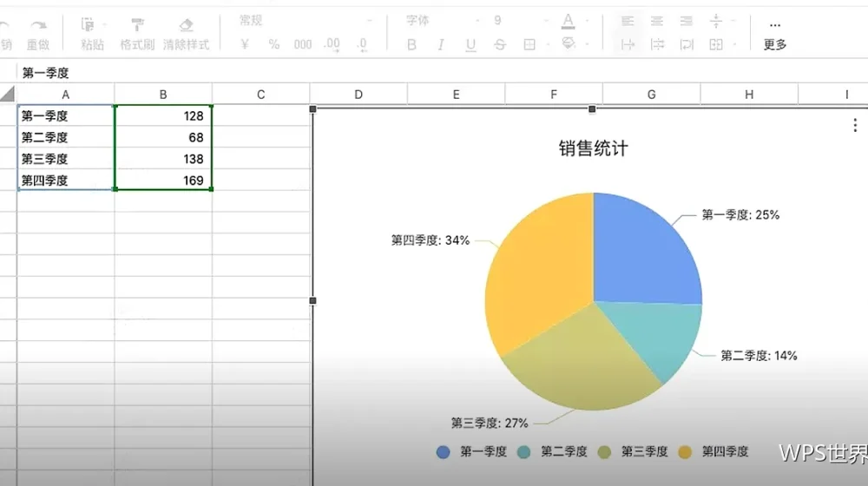Toggle Strikethrough formatting
Screen dimensions: 868x486
pos(500,44)
